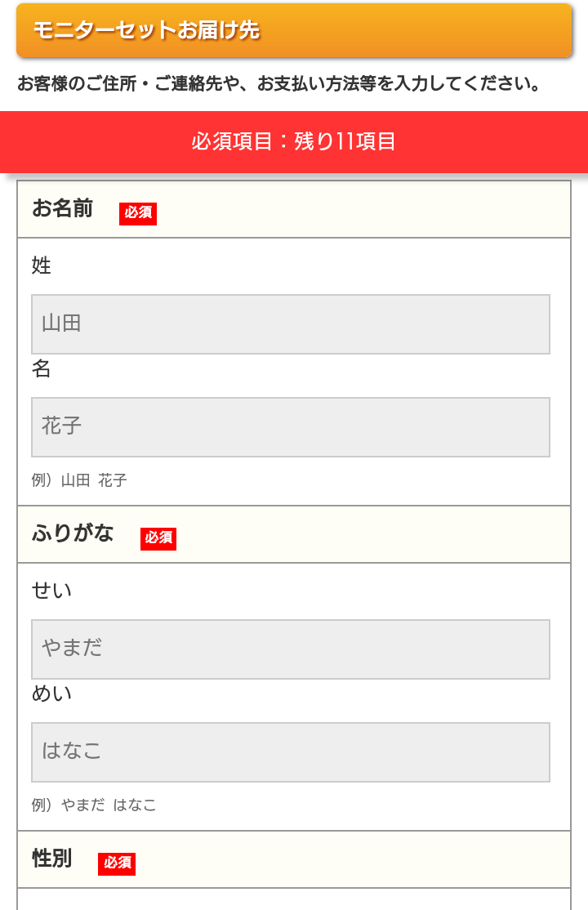This screenshot has width=588, height=910.
Task: Tap the せい label text
Action: (51, 591)
